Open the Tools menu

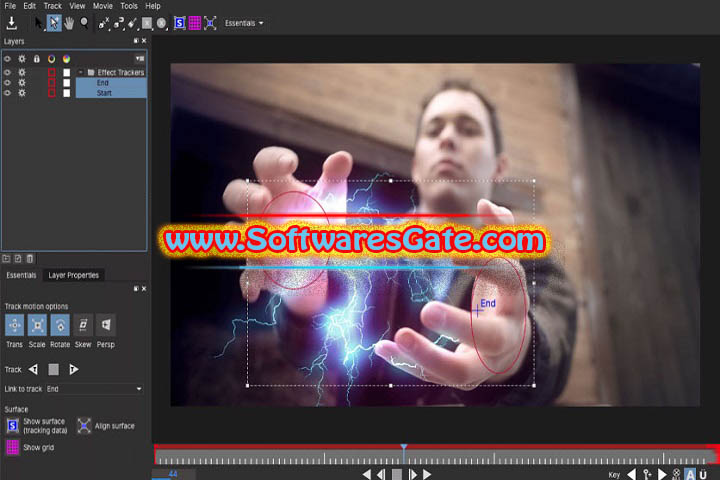tap(129, 6)
